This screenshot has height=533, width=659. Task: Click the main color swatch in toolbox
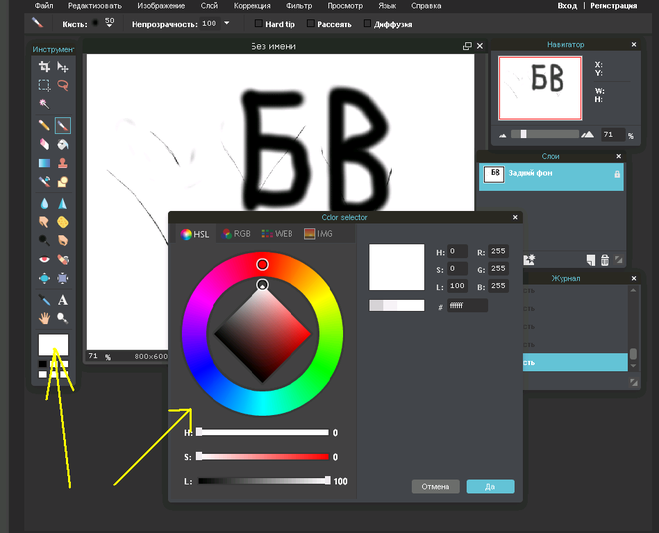[x=53, y=345]
